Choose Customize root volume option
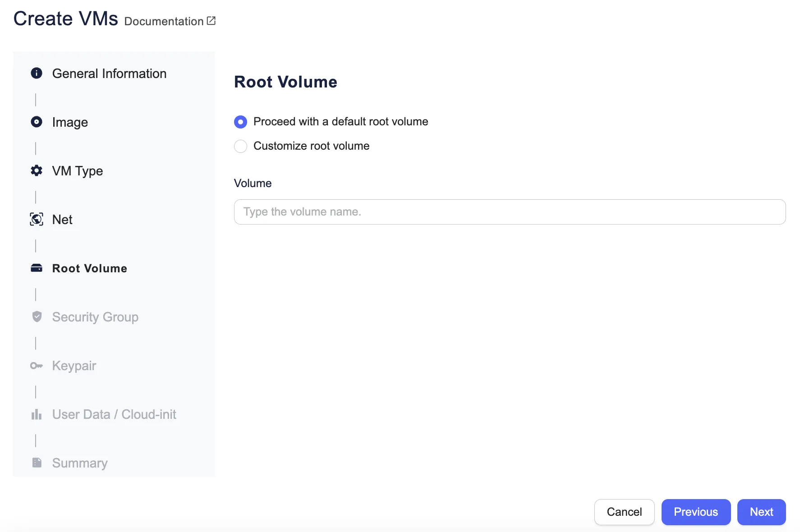This screenshot has width=800, height=532. click(x=241, y=146)
